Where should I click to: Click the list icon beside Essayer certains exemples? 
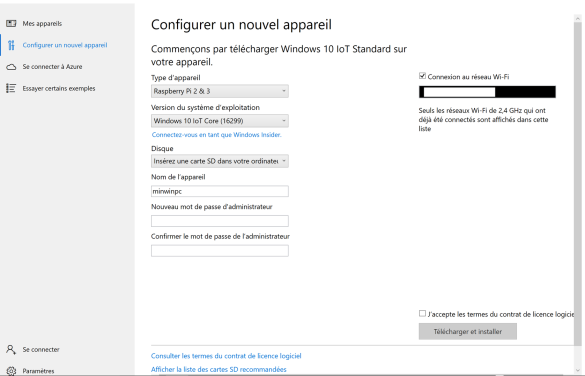click(11, 88)
